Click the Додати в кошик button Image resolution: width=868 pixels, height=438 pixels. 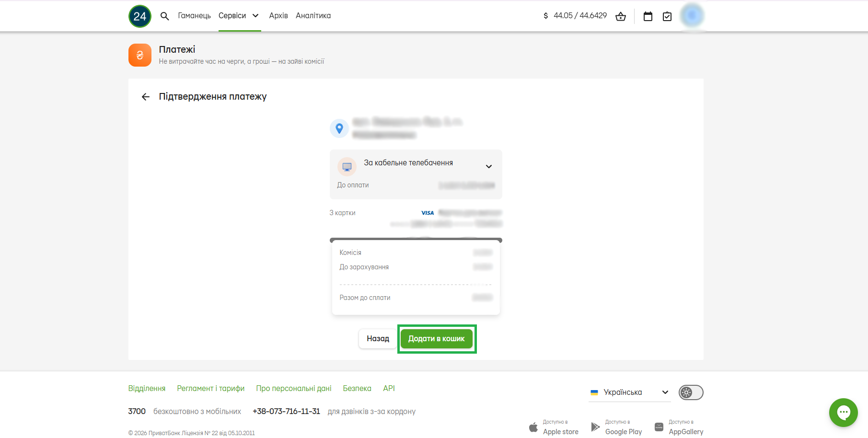click(x=436, y=339)
